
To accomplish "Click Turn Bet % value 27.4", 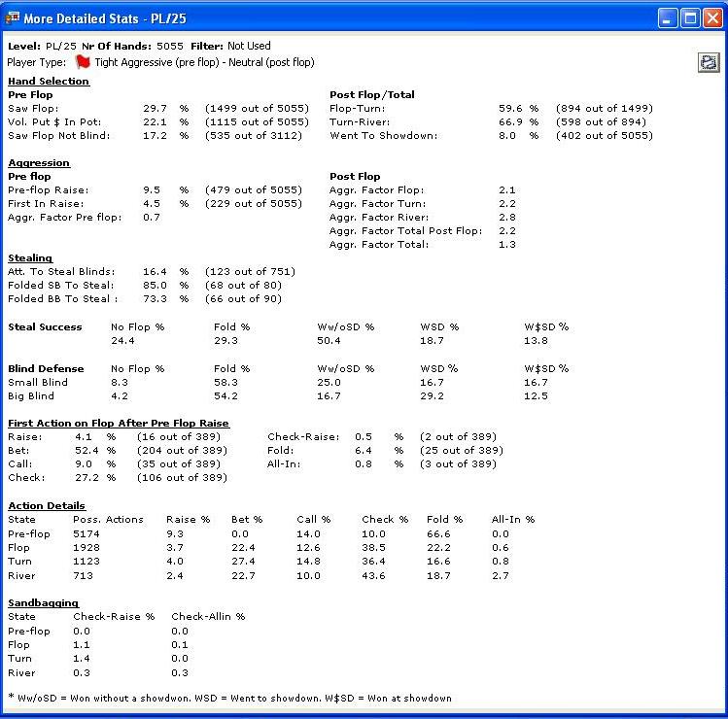I will tap(243, 562).
